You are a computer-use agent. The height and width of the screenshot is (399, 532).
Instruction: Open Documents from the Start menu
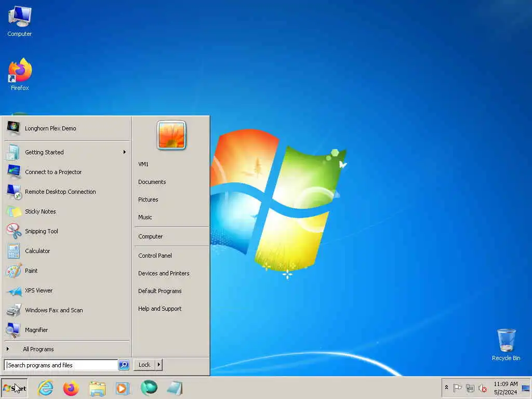click(152, 182)
